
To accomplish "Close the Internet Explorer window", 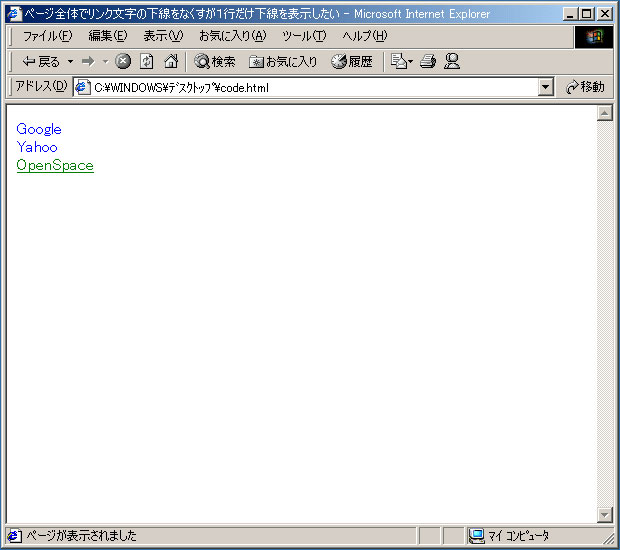I will (x=605, y=14).
